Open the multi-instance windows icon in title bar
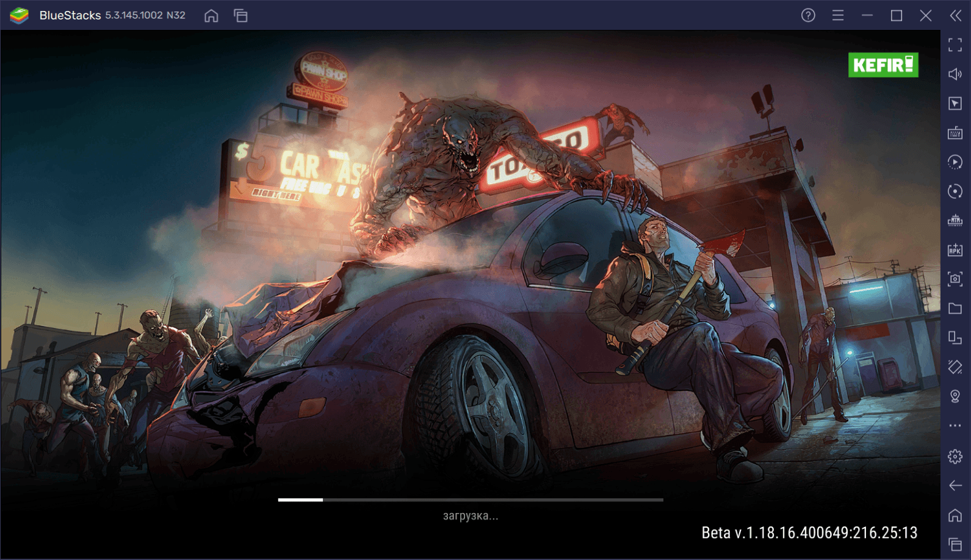Image resolution: width=971 pixels, height=560 pixels. [x=241, y=16]
